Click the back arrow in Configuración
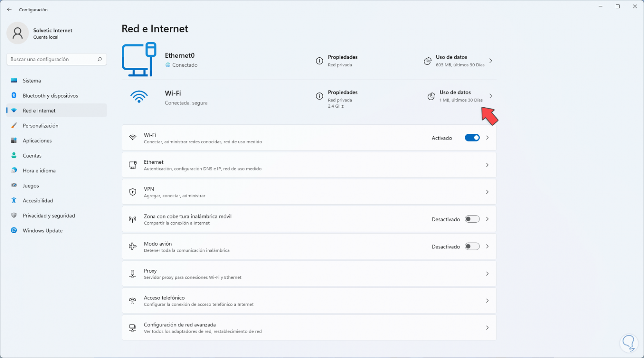Viewport: 644px width, 358px height. [x=9, y=9]
